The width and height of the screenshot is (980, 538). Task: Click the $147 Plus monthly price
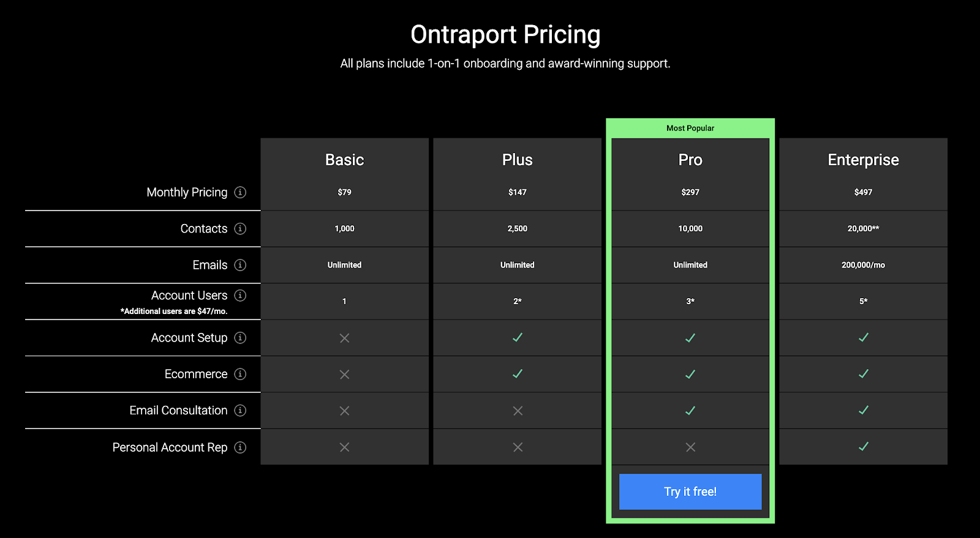pyautogui.click(x=518, y=192)
